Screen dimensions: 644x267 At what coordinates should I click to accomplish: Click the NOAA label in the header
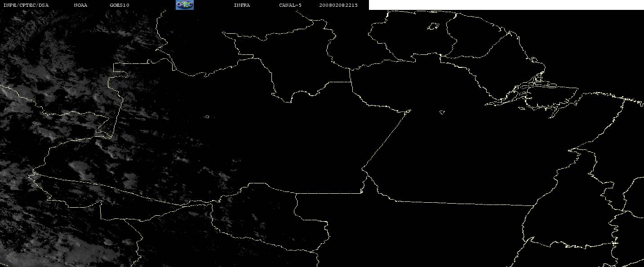(80, 5)
